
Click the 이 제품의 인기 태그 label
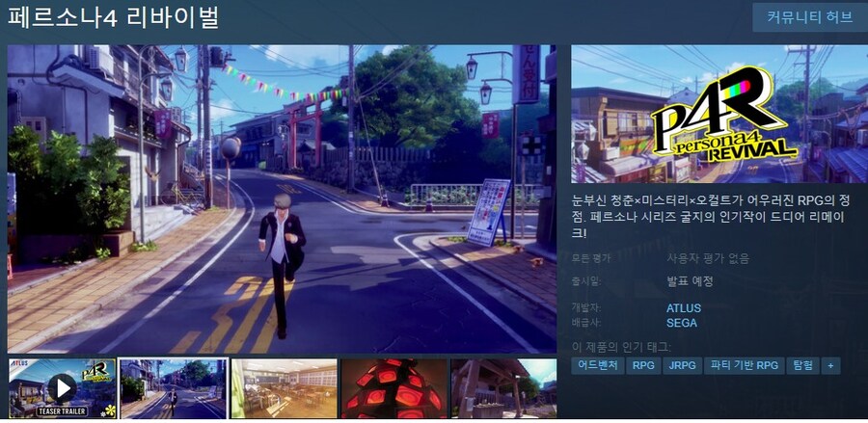[622, 347]
